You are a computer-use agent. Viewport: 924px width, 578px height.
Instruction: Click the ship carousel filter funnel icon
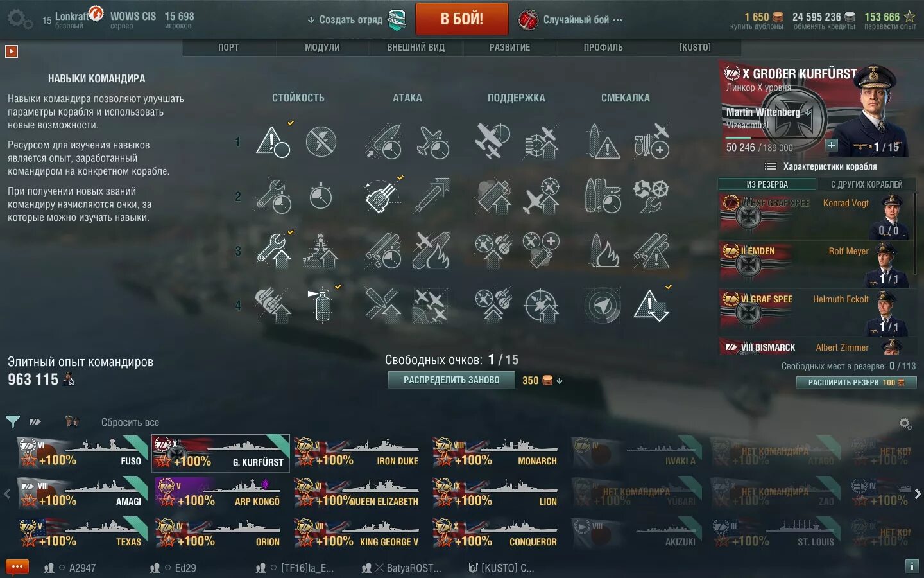coord(12,422)
